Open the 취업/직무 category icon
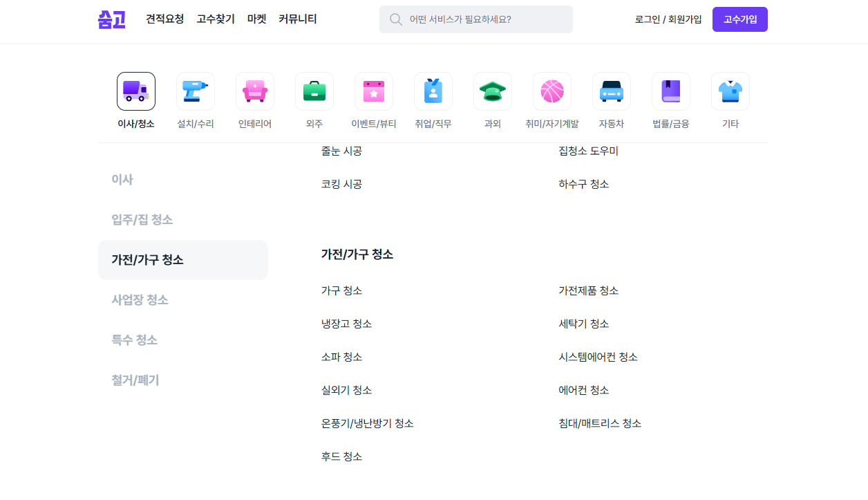Screen dimensions: 868x500 [433, 91]
